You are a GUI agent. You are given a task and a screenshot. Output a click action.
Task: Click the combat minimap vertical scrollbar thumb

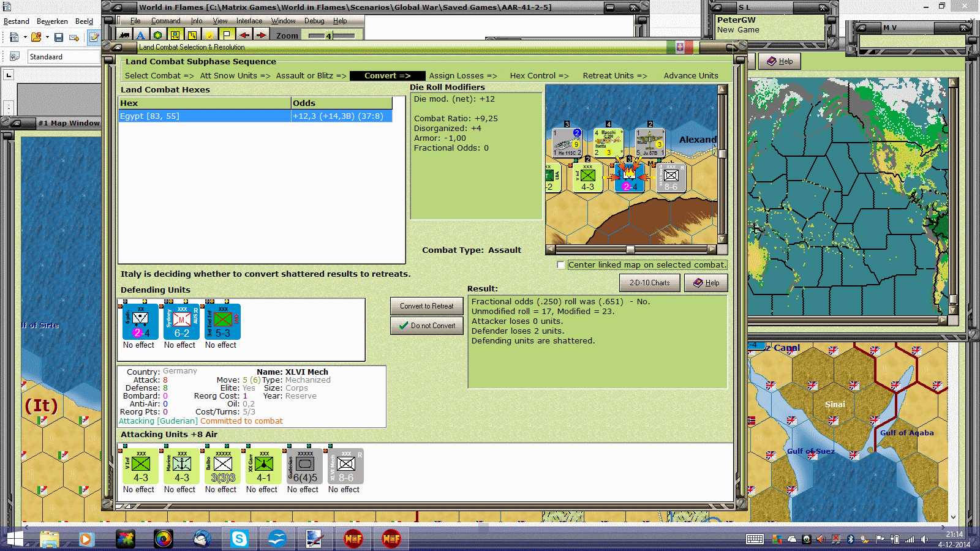(722, 154)
